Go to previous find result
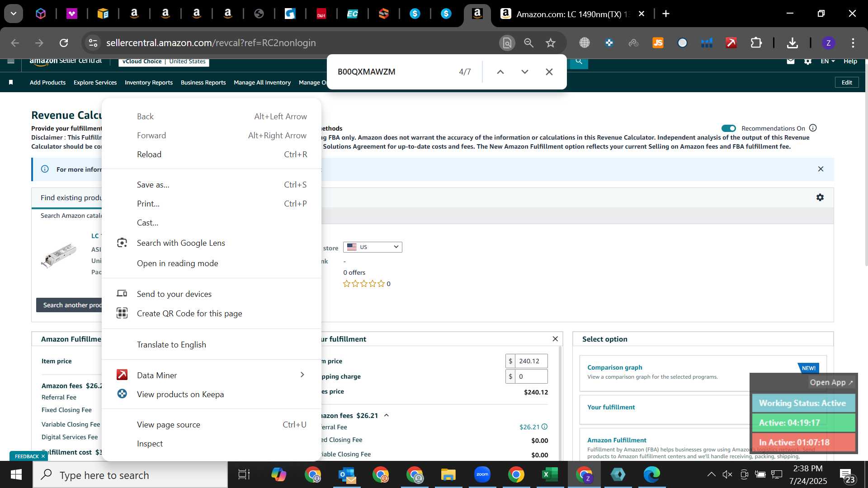Screen dimensions: 868x488 [500, 72]
